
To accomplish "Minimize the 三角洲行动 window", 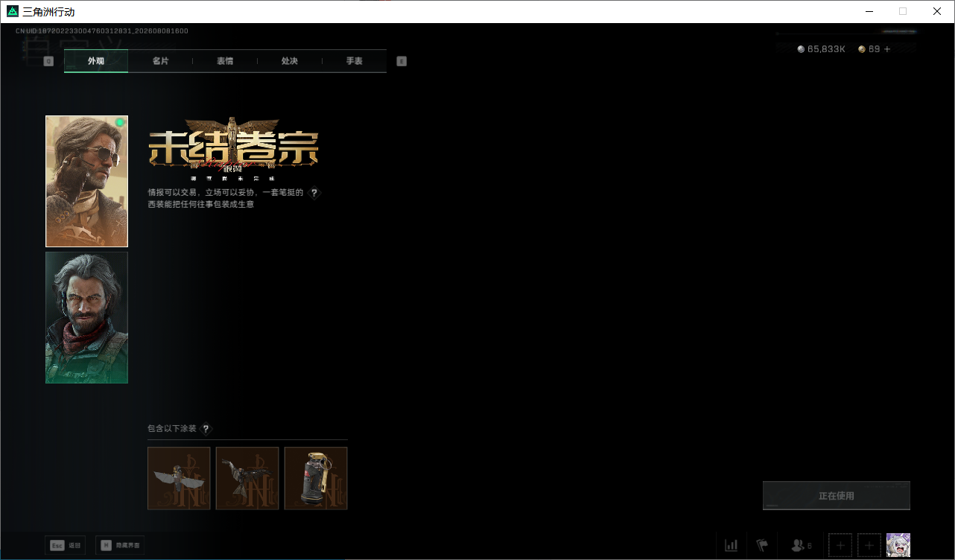I will [869, 12].
